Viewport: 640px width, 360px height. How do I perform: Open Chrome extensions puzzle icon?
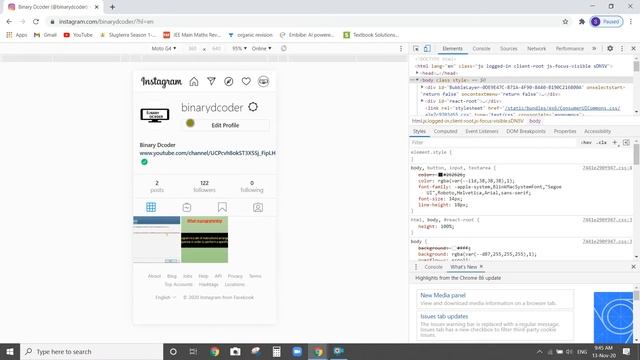(x=582, y=22)
